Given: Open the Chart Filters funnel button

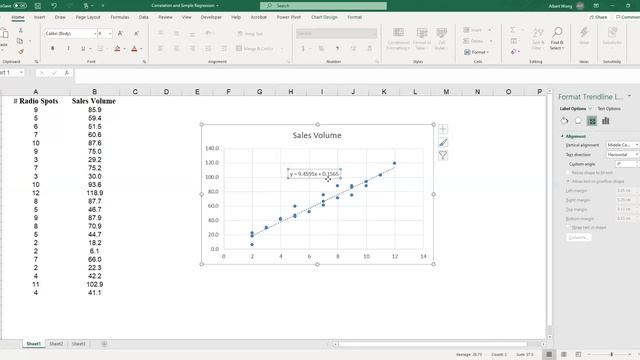Looking at the screenshot, I should click(443, 156).
